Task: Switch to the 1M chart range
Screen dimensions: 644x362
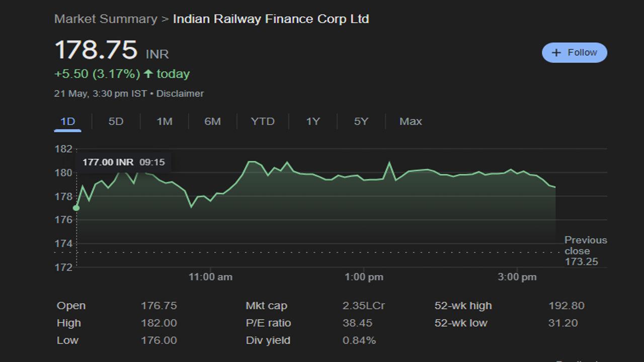Action: click(165, 121)
